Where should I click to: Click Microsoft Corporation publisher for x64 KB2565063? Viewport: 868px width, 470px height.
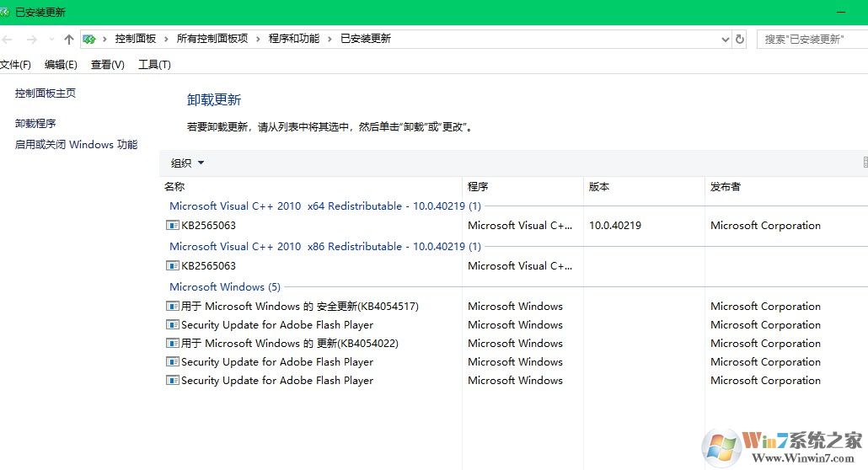tap(765, 225)
